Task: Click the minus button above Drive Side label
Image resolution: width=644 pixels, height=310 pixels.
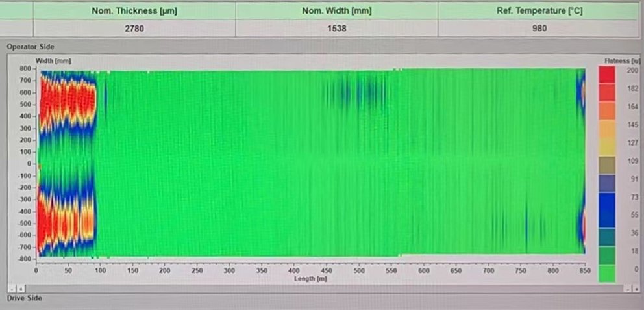Action: point(11,287)
